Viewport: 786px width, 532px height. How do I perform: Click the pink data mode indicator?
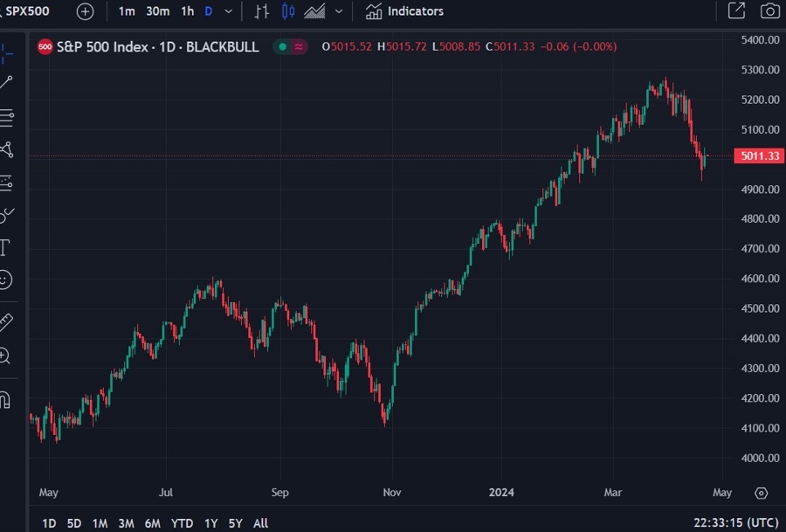(x=299, y=46)
